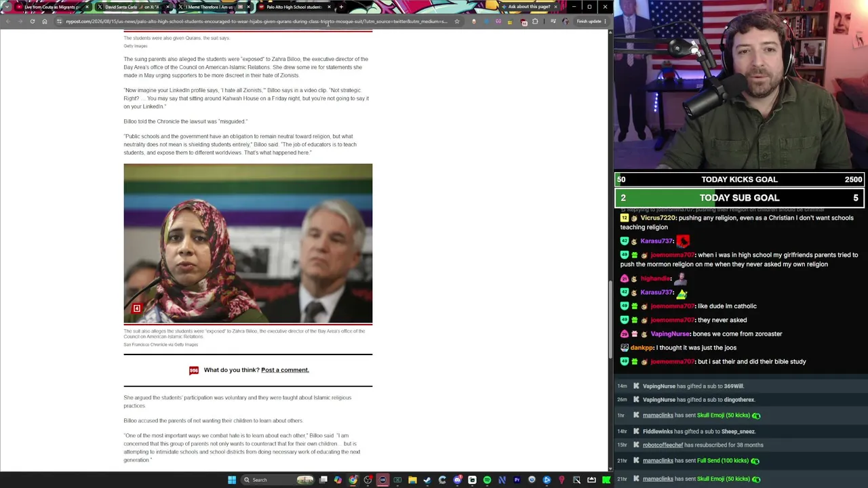Click 'VapingNurse' on the 369Will gift row
868x488 pixels.
coord(659,386)
